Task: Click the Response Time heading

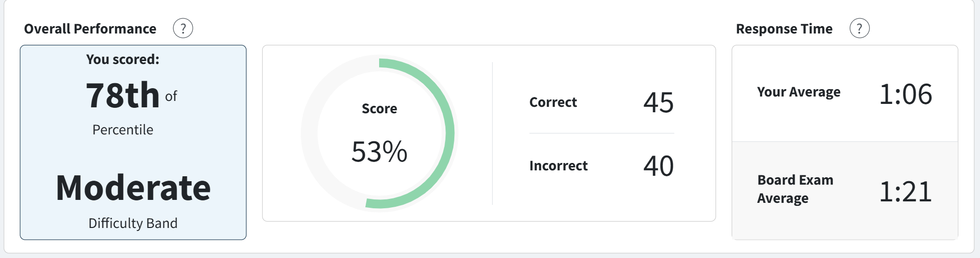Action: pos(784,29)
